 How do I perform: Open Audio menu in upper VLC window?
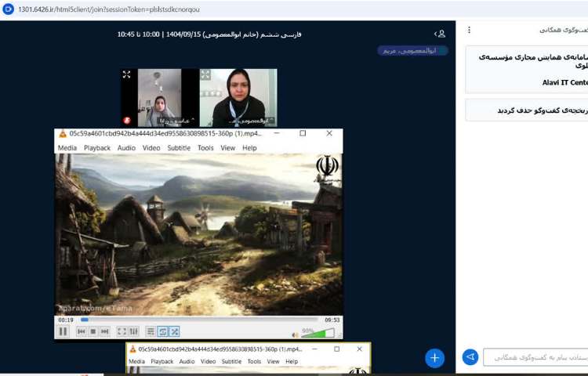(126, 148)
